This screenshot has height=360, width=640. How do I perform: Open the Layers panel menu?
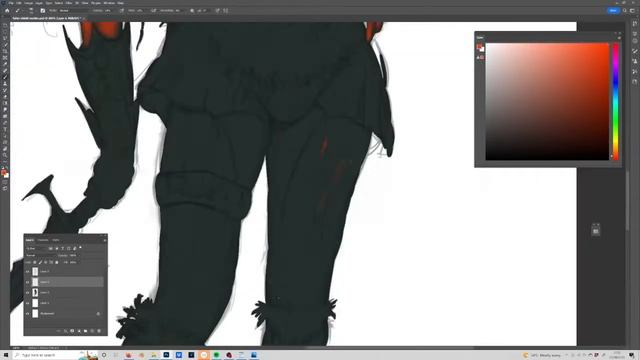click(x=105, y=240)
